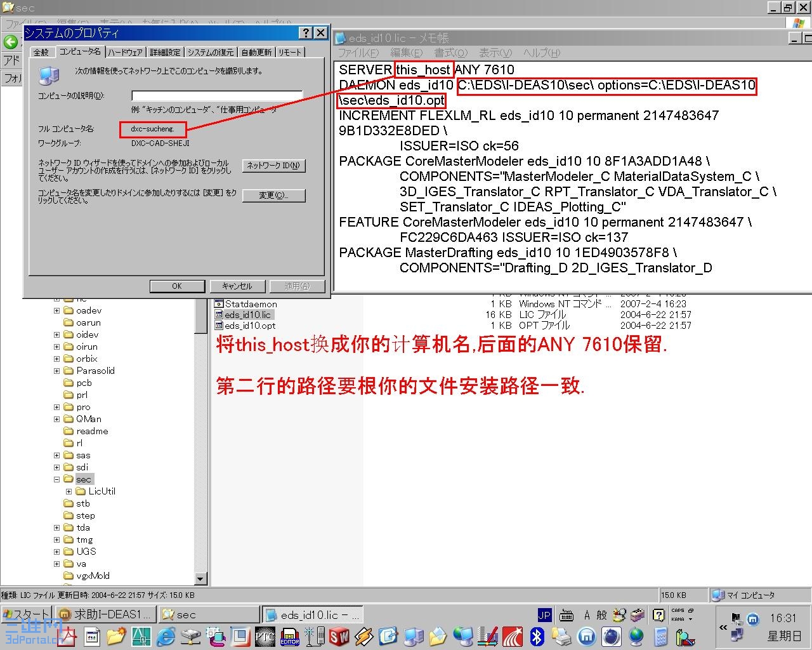Launch the SolidWorks icon in the taskbar

339,635
